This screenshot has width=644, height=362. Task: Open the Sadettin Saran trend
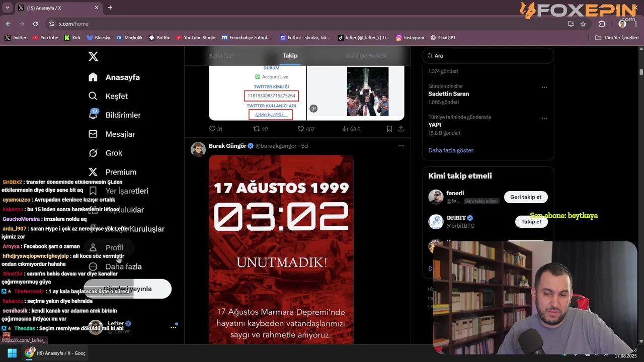(x=448, y=94)
